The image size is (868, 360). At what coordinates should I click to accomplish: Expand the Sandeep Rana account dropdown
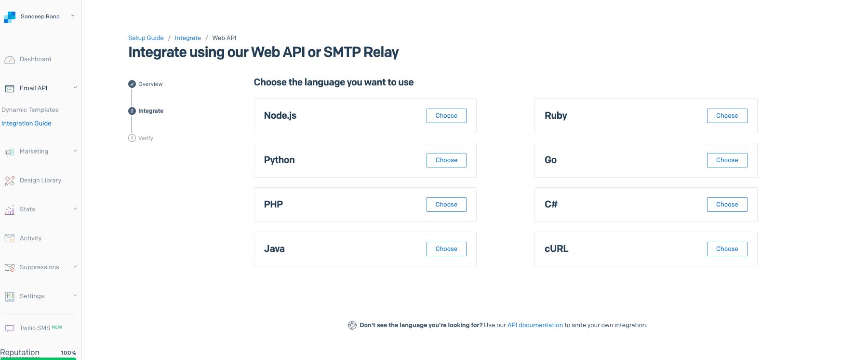pos(73,16)
